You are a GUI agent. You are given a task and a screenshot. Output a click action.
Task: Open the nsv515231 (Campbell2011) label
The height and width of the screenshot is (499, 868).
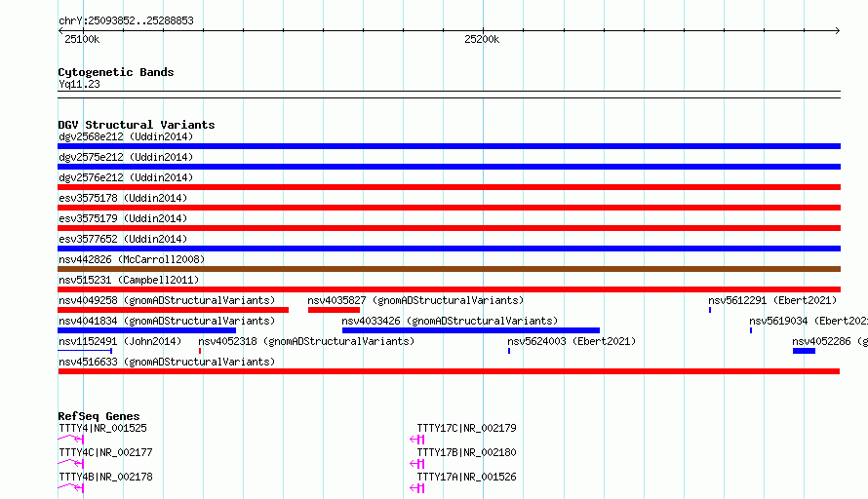point(129,280)
